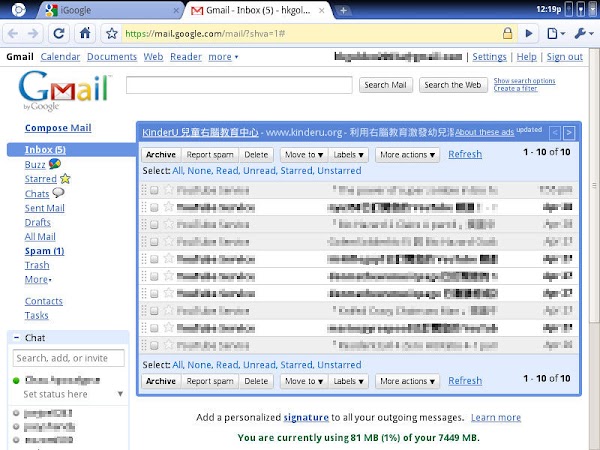Open the top Move to dropdown
Viewport: 600px width, 450px height.
tap(304, 155)
